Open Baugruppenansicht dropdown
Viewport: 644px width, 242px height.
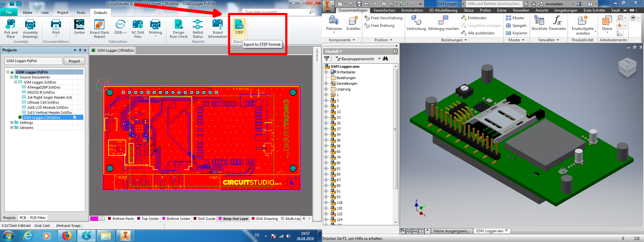[x=379, y=59]
